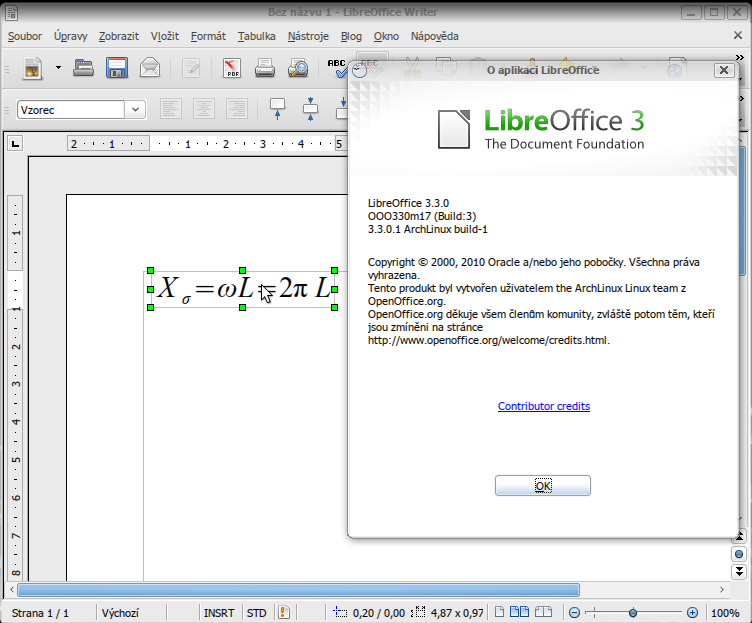Click the previous page double-arrow button
This screenshot has height=623, width=752.
pos(739,537)
